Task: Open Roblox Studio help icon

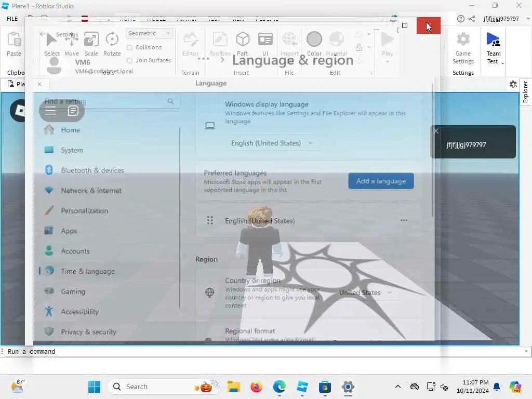Action: (x=460, y=19)
